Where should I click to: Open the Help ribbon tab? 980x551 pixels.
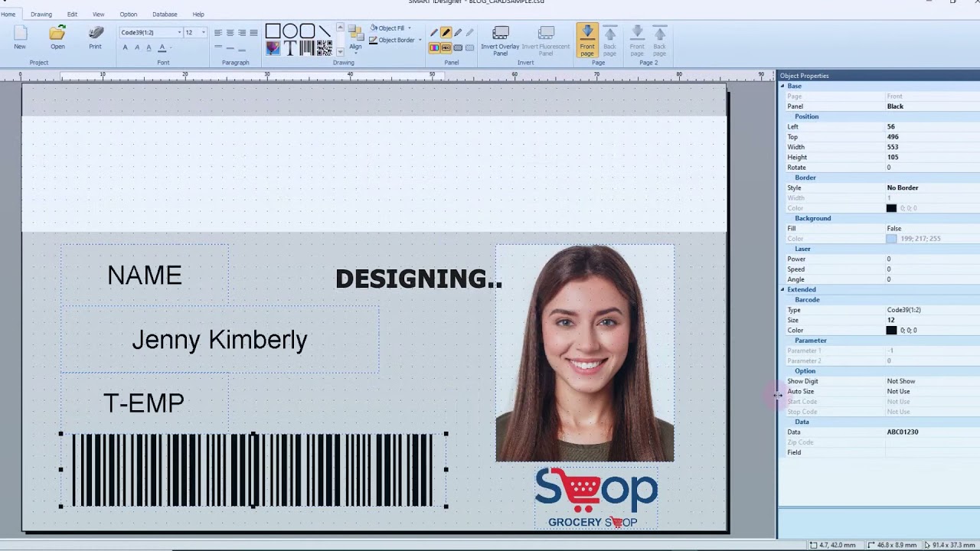coord(198,14)
